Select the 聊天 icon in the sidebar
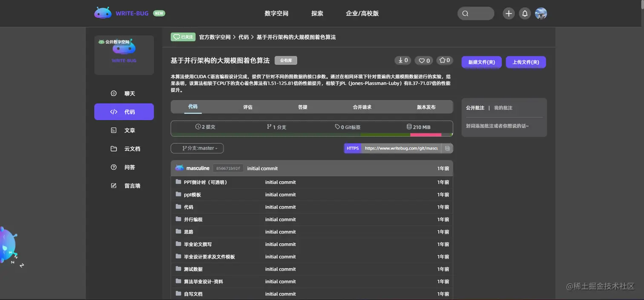This screenshot has height=300, width=644. point(113,93)
